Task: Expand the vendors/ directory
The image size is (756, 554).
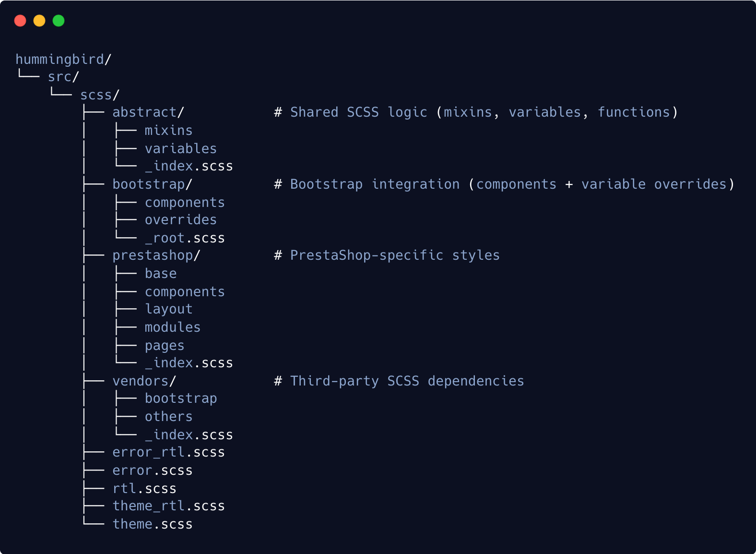Action: (144, 381)
